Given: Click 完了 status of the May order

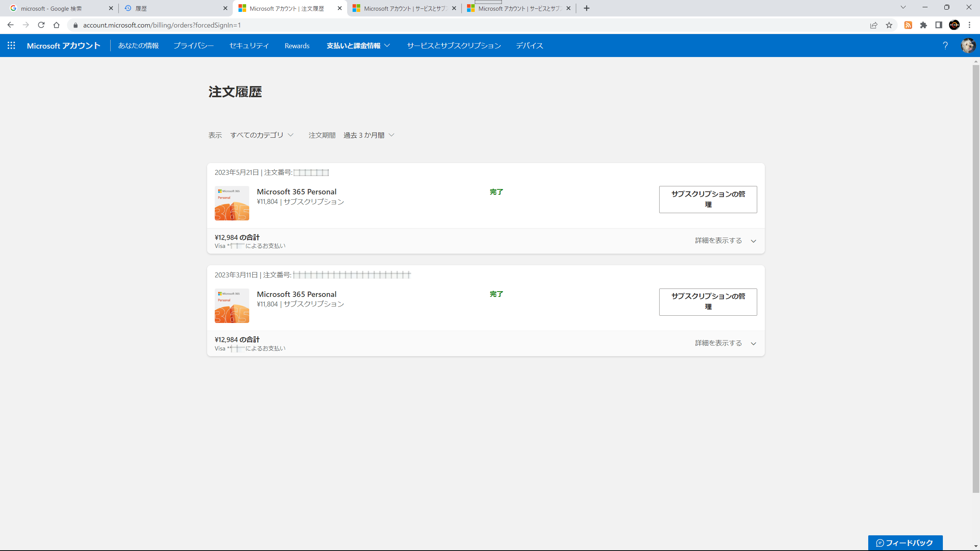Looking at the screenshot, I should click(x=497, y=192).
